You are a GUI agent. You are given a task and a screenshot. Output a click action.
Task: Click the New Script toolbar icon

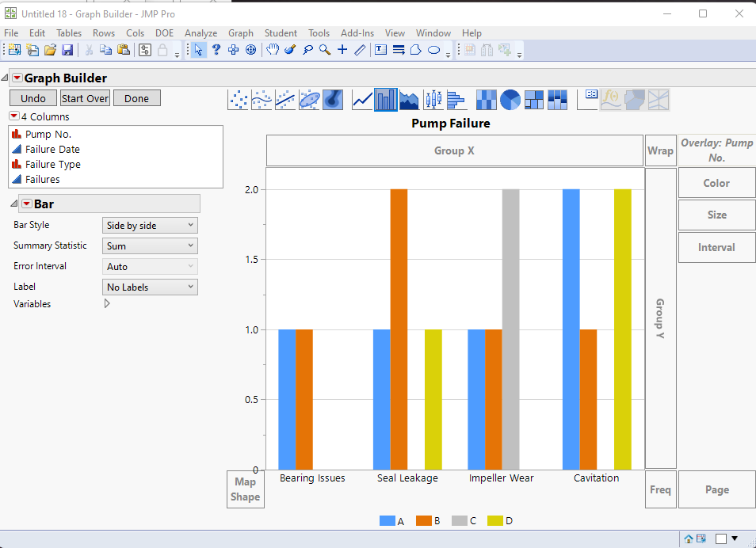click(x=32, y=50)
